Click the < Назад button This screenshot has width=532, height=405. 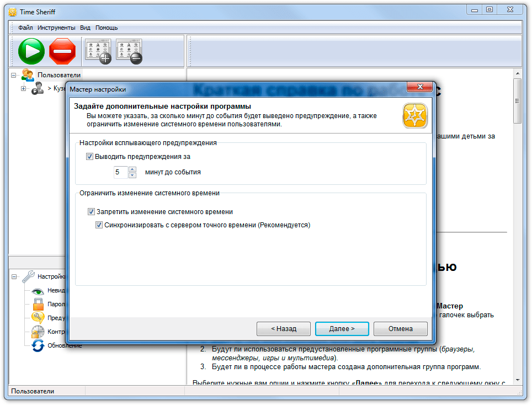[x=284, y=329]
